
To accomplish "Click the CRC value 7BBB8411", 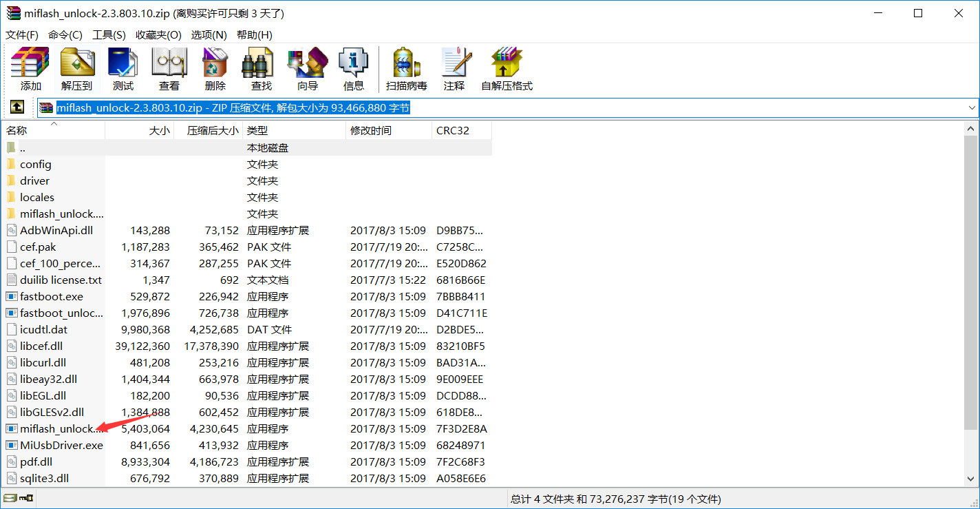I will click(460, 296).
